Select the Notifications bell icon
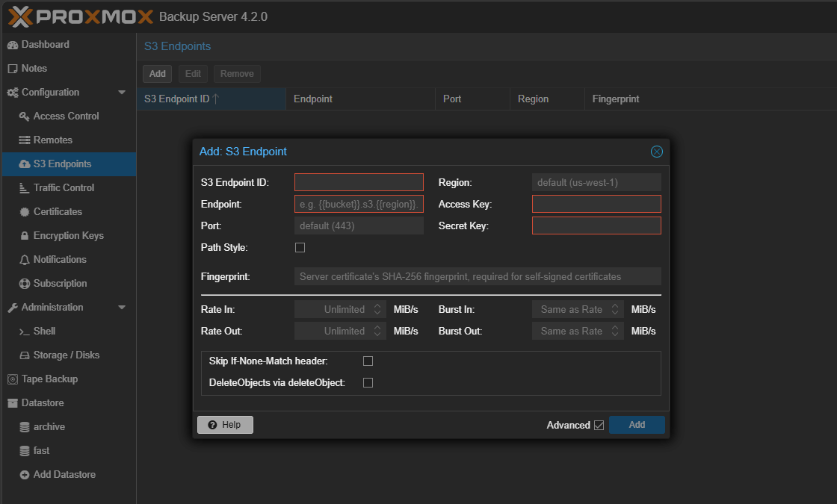The image size is (837, 504). point(24,260)
